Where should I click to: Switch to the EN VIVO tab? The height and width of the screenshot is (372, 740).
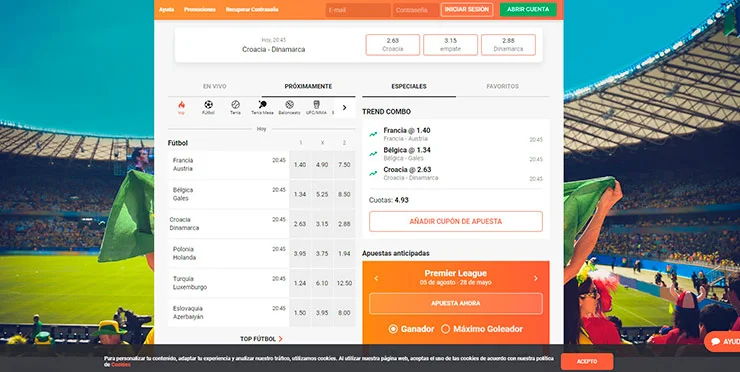(x=215, y=86)
